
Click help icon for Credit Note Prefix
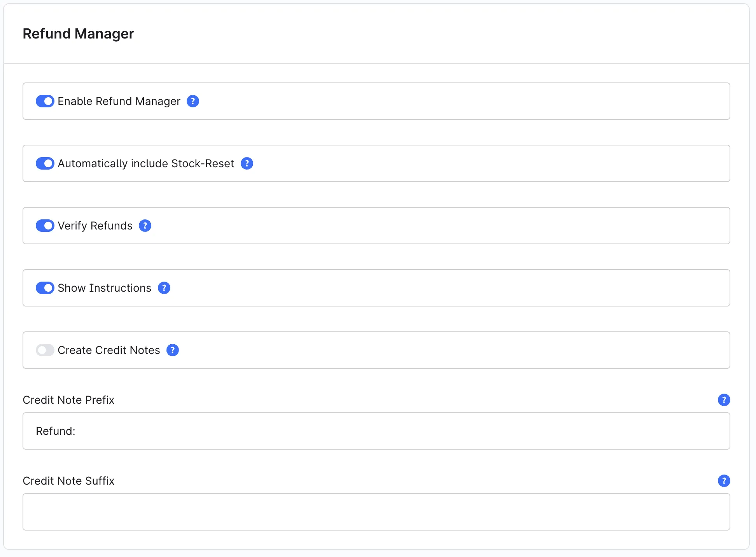pos(724,400)
